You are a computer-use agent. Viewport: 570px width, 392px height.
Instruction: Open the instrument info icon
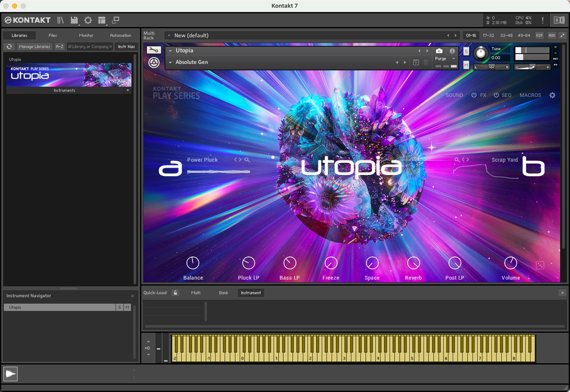point(452,51)
